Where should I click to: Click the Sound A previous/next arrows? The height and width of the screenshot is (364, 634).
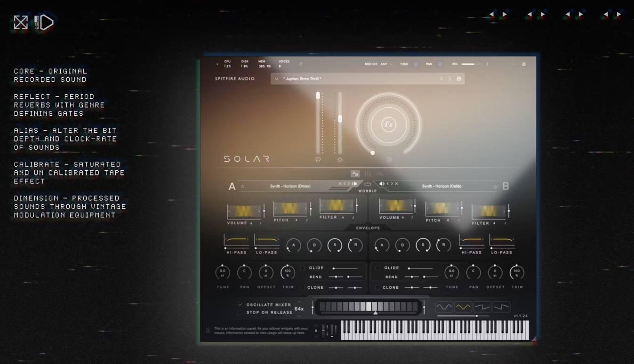(347, 183)
